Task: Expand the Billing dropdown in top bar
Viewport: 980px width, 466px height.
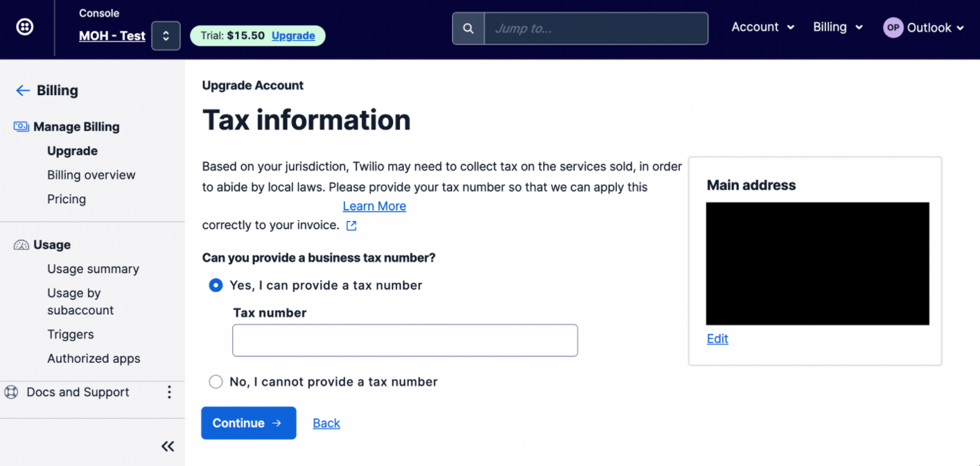Action: point(837,27)
